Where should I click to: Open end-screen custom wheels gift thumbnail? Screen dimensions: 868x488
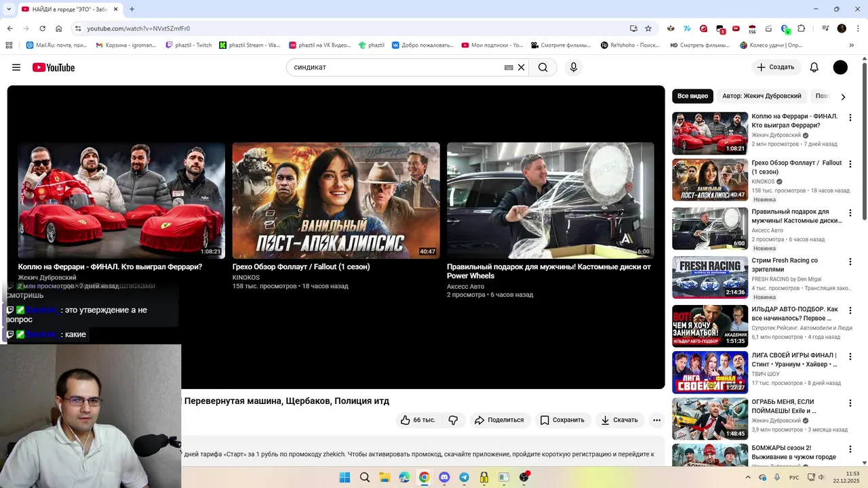tap(551, 200)
